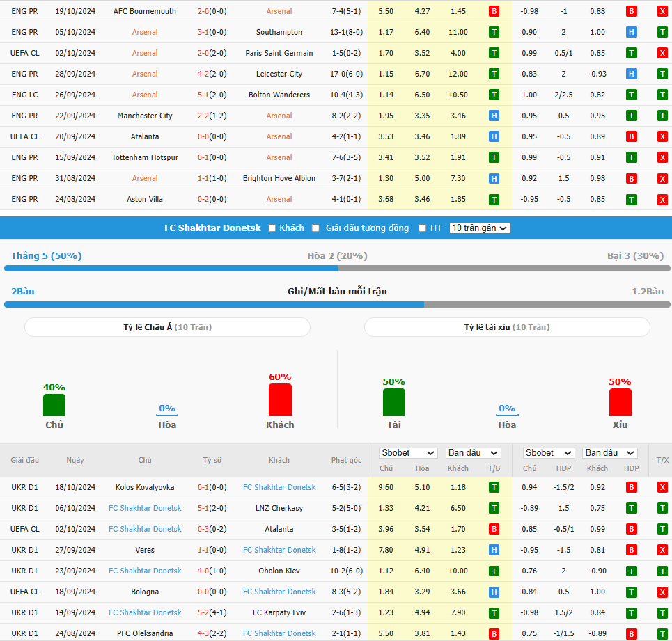This screenshot has height=641, width=672.
Task: Tick the Giải đấu tương đồng checkbox
Action: click(316, 228)
